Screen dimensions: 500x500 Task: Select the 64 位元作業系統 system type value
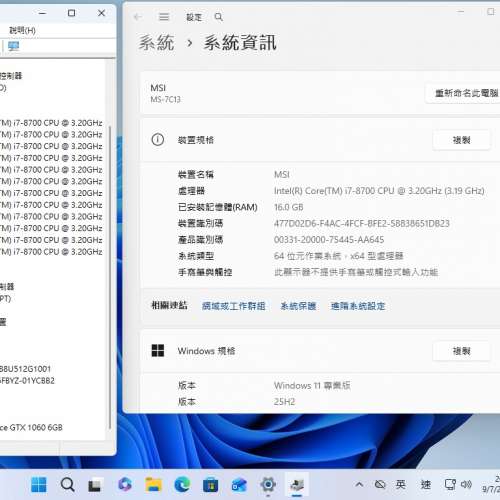tap(339, 256)
